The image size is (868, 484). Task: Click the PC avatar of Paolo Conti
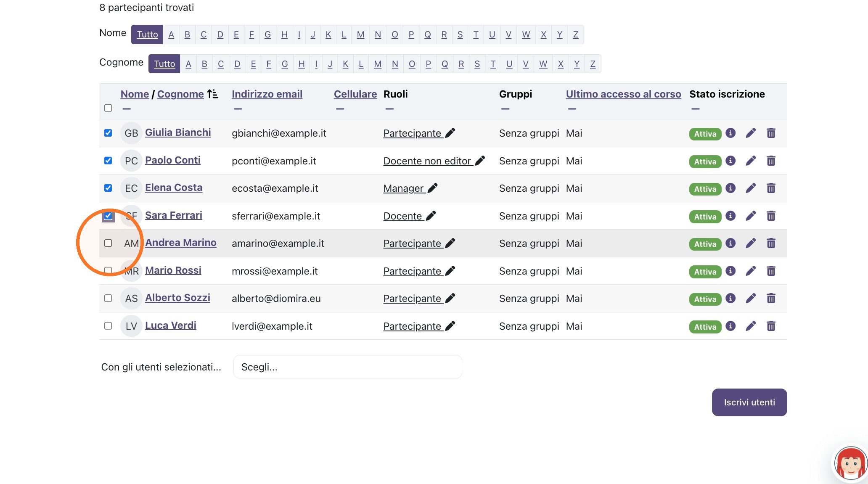[131, 161]
